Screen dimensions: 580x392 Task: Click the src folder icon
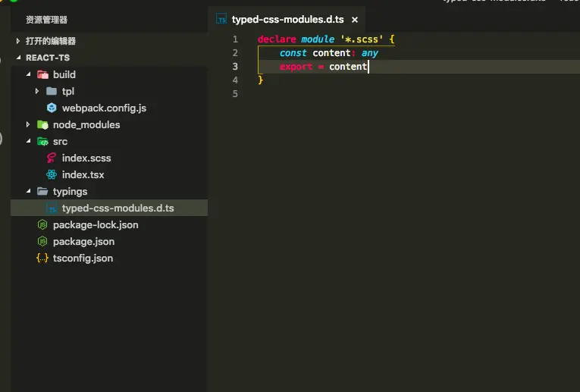[42, 142]
